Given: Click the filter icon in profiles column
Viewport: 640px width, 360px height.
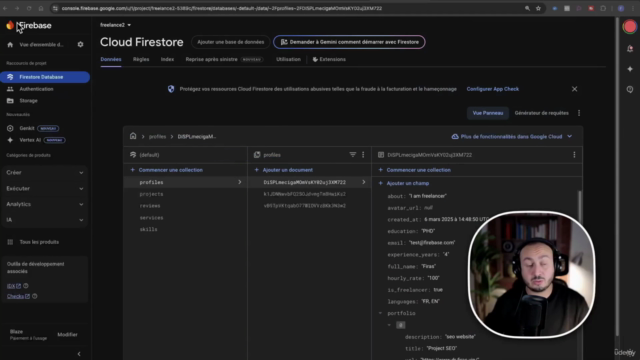Looking at the screenshot, I should tap(353, 155).
